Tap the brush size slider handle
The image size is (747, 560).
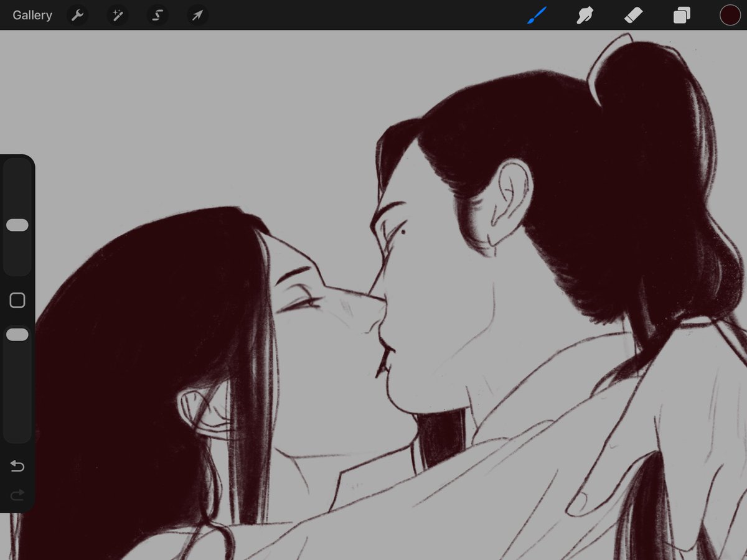(x=17, y=225)
